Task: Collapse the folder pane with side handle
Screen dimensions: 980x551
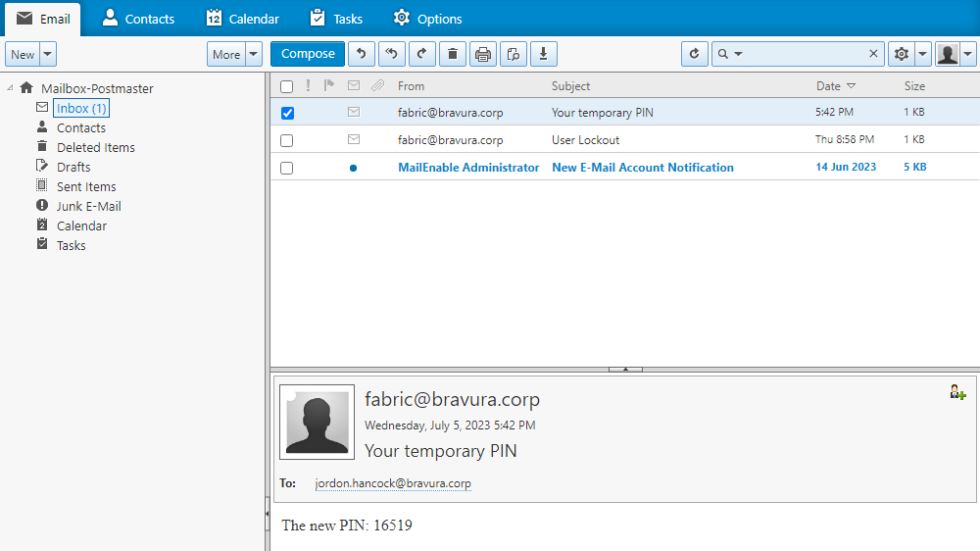Action: [268, 514]
